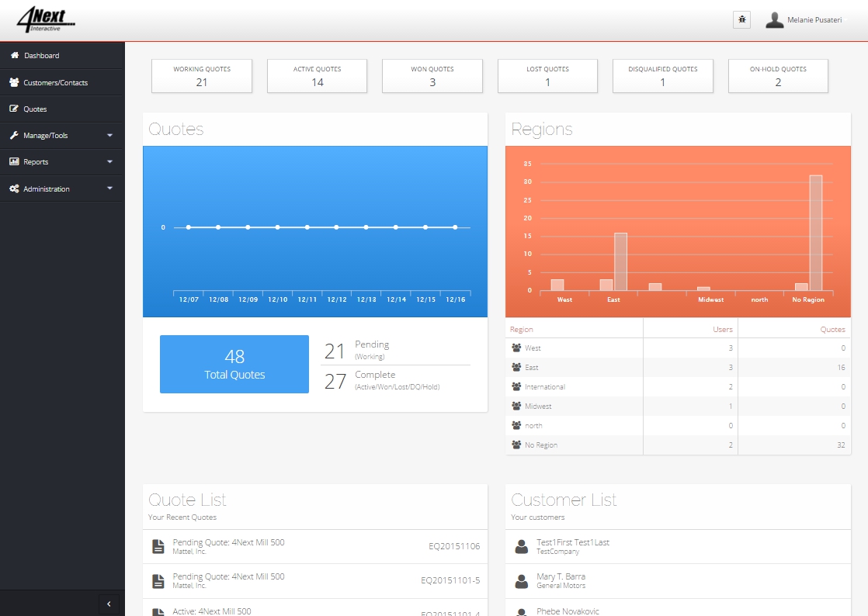This screenshot has width=868, height=616.
Task: Open Quotes in sidebar
Action: [x=62, y=109]
